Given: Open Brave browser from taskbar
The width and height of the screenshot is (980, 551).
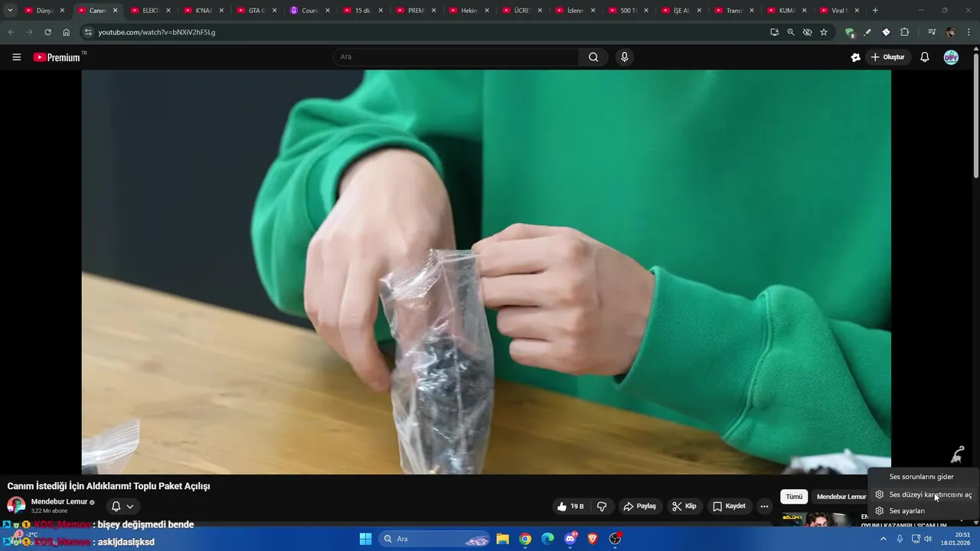Looking at the screenshot, I should pos(593,539).
